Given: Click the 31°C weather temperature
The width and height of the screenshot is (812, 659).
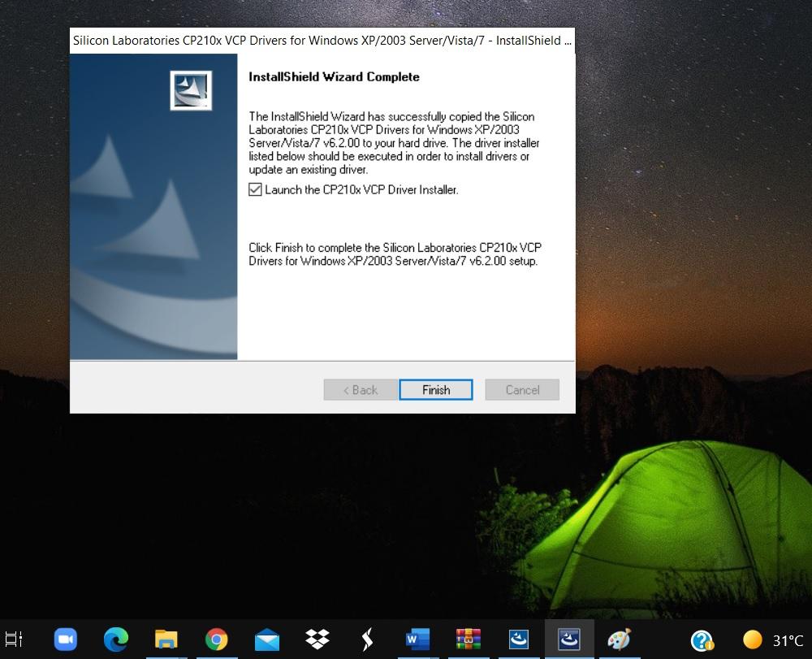Looking at the screenshot, I should click(x=788, y=641).
